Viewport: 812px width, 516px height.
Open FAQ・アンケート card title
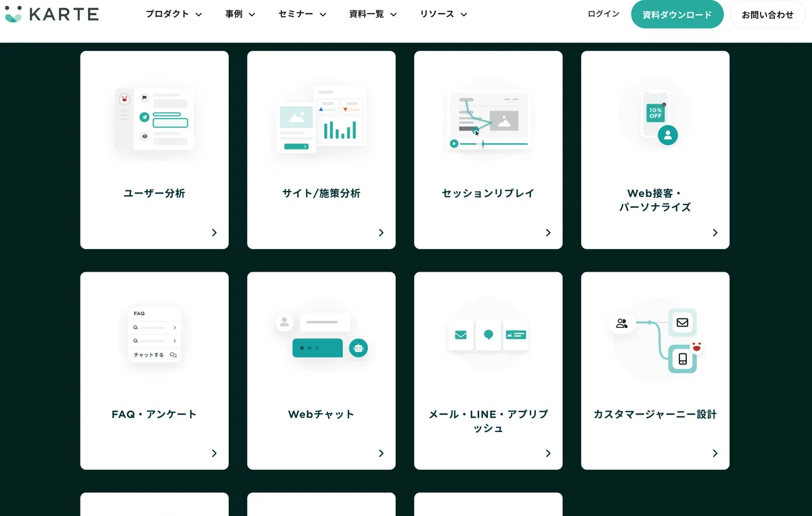154,414
